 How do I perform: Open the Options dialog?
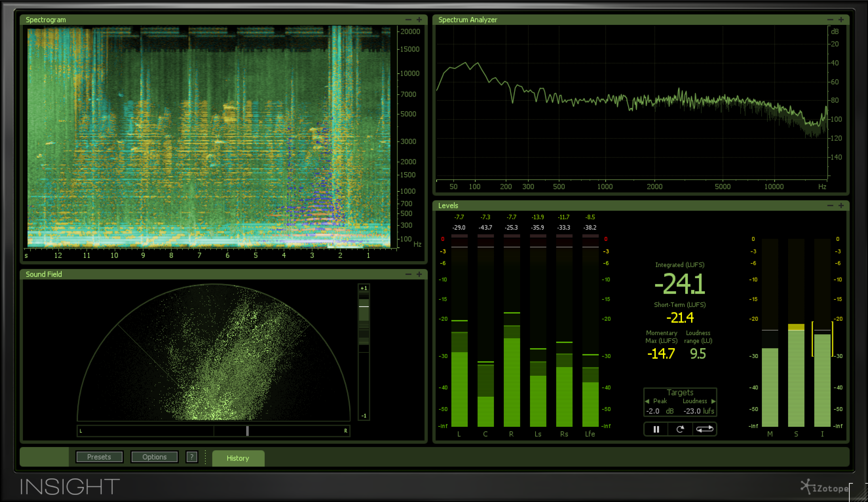[x=154, y=457]
